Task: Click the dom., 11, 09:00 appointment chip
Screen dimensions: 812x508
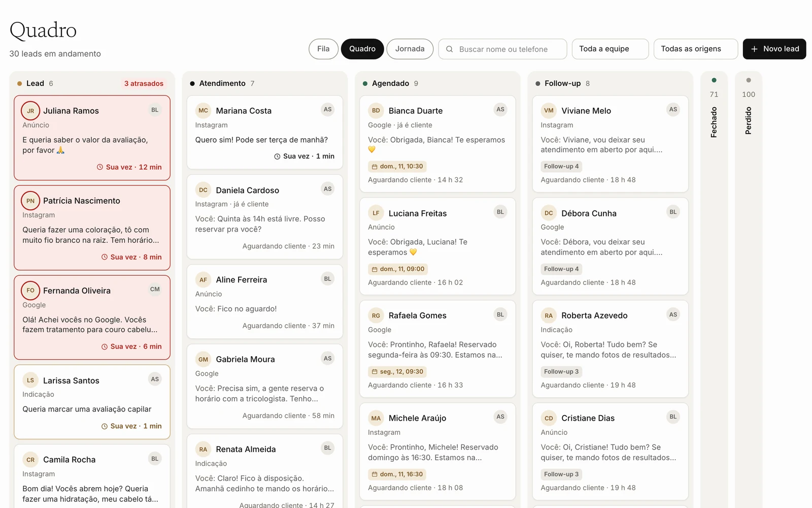Action: [x=398, y=269]
